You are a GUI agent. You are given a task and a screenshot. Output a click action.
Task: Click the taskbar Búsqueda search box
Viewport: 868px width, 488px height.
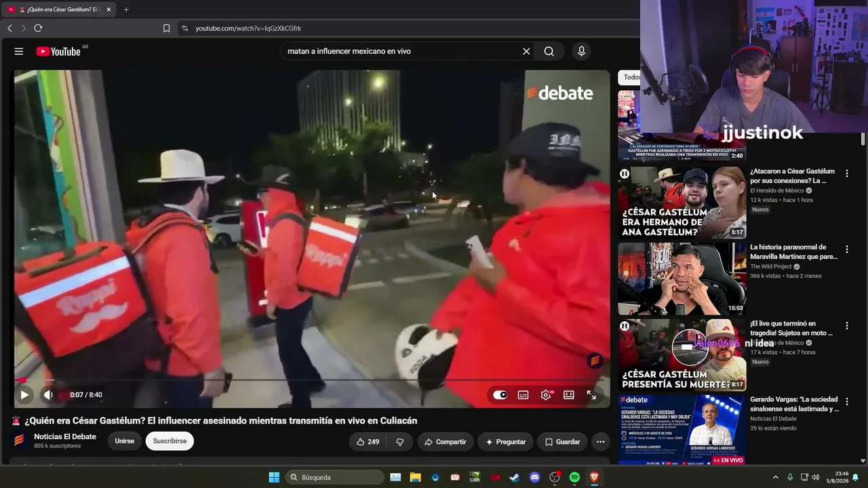click(x=335, y=477)
